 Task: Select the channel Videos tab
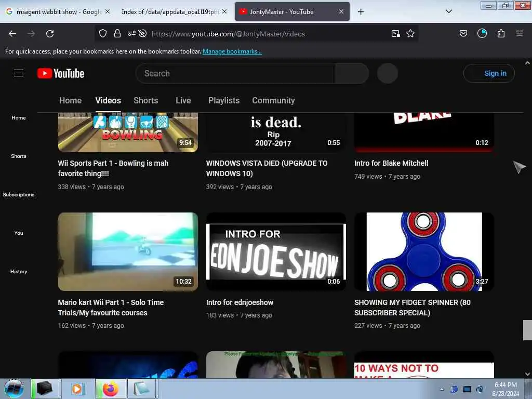click(x=108, y=100)
